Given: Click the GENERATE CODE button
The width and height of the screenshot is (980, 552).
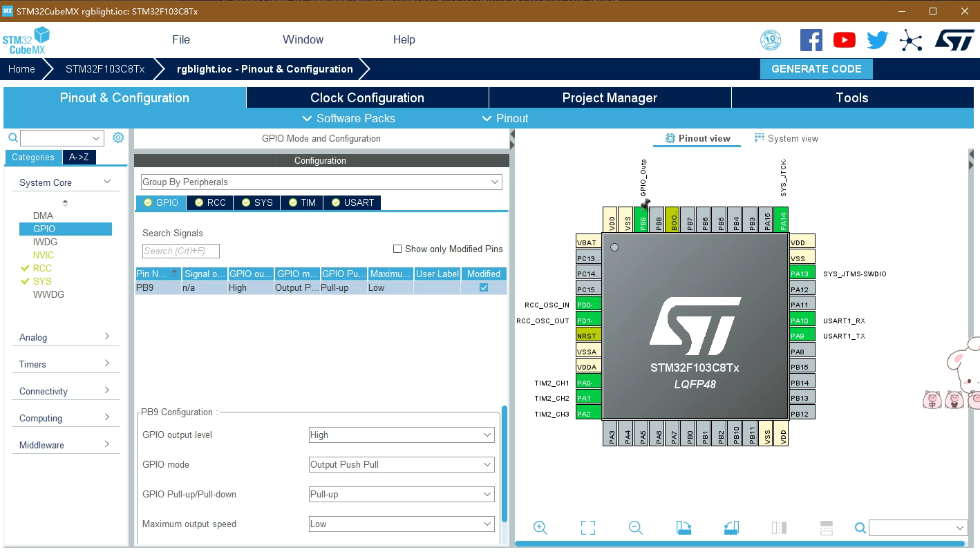Looking at the screenshot, I should click(x=816, y=69).
